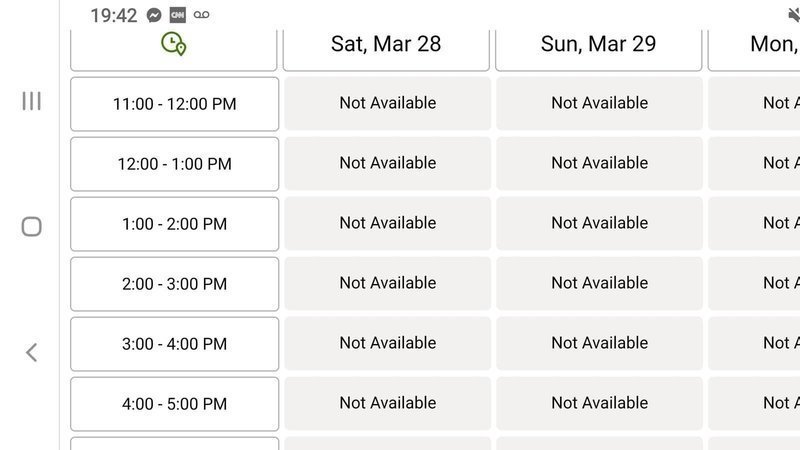The image size is (800, 450).
Task: Choose the 12:00 - 1:00 PM time slot
Action: click(174, 164)
